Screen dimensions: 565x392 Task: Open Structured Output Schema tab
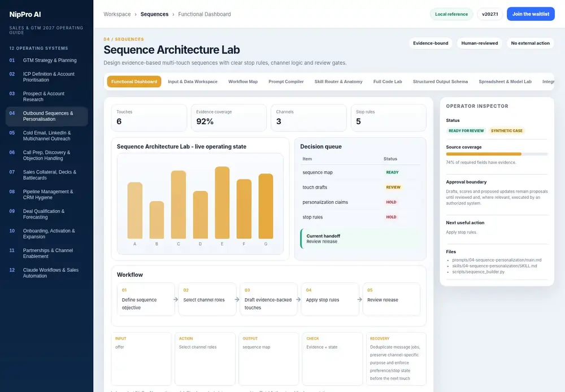[440, 82]
